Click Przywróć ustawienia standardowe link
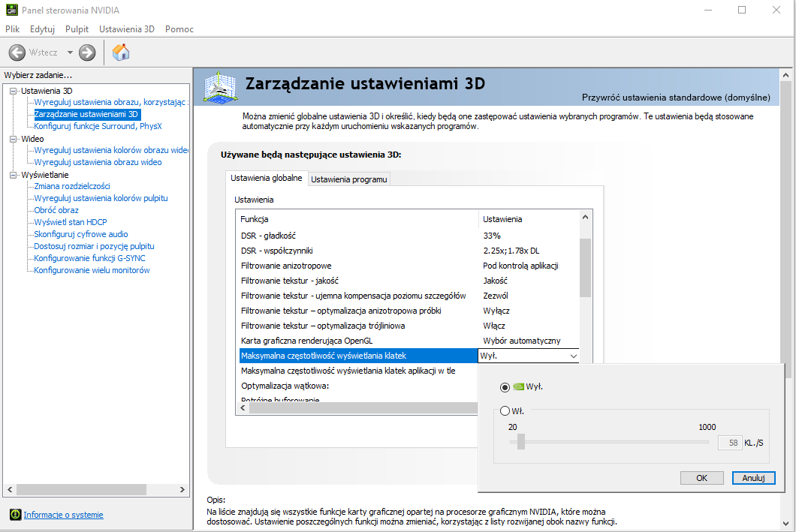 [676, 98]
